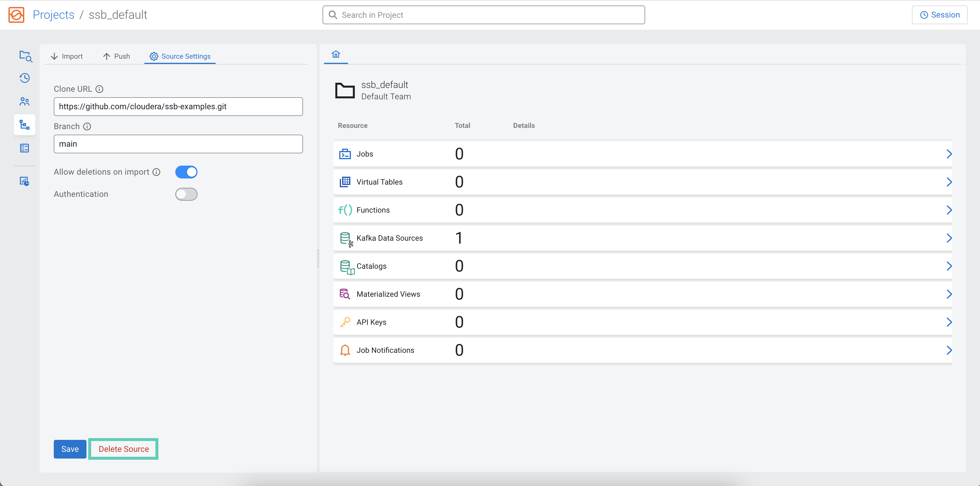Viewport: 980px width, 486px height.
Task: Open the environments list sidebar icon
Action: click(25, 148)
